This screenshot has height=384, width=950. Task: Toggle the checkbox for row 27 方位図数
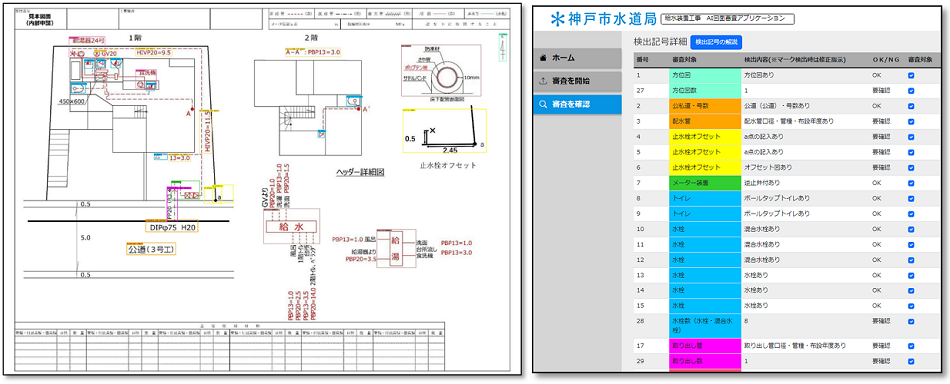[911, 91]
